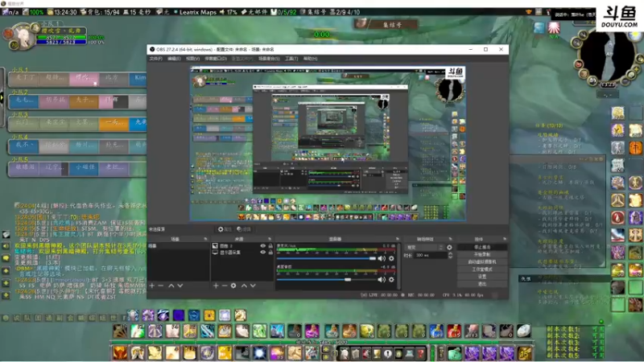The image size is (644, 362).
Task: Select the image source row in Sources list
Action: click(242, 246)
